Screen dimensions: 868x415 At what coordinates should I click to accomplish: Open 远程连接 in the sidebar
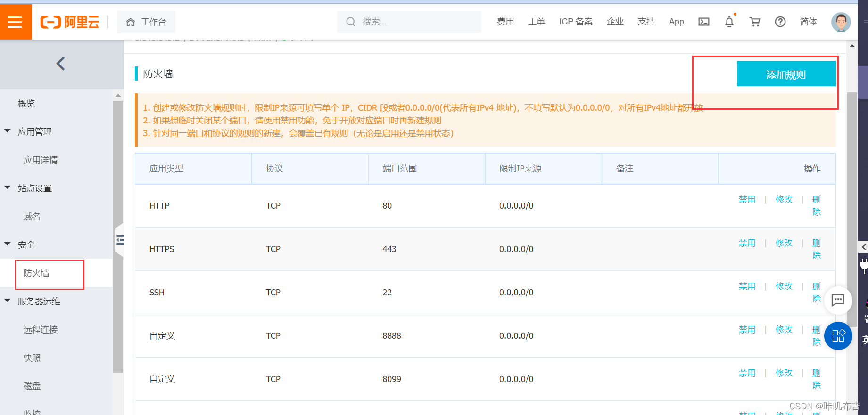coord(41,330)
